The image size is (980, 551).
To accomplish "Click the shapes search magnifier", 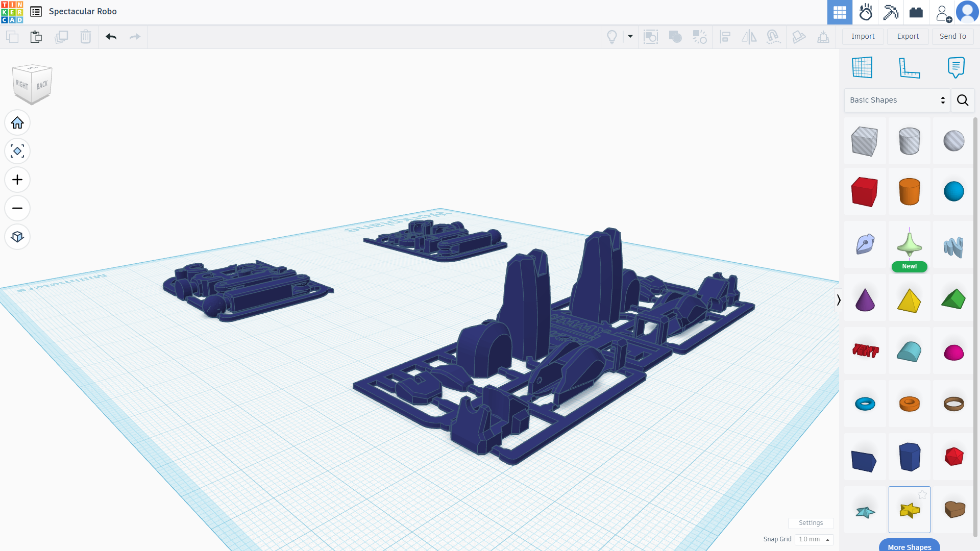I will point(963,100).
